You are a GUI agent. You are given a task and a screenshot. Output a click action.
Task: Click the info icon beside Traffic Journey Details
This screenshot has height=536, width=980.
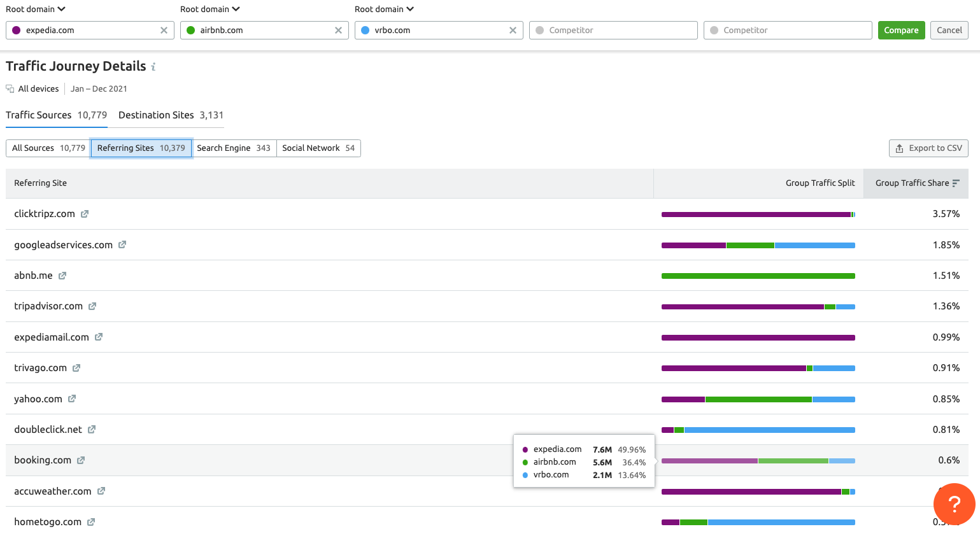[x=153, y=67]
